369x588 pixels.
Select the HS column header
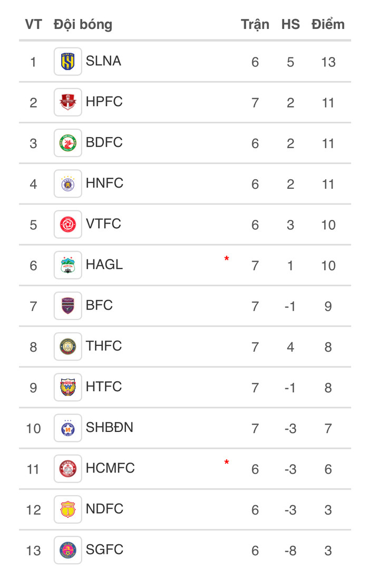[x=290, y=24]
